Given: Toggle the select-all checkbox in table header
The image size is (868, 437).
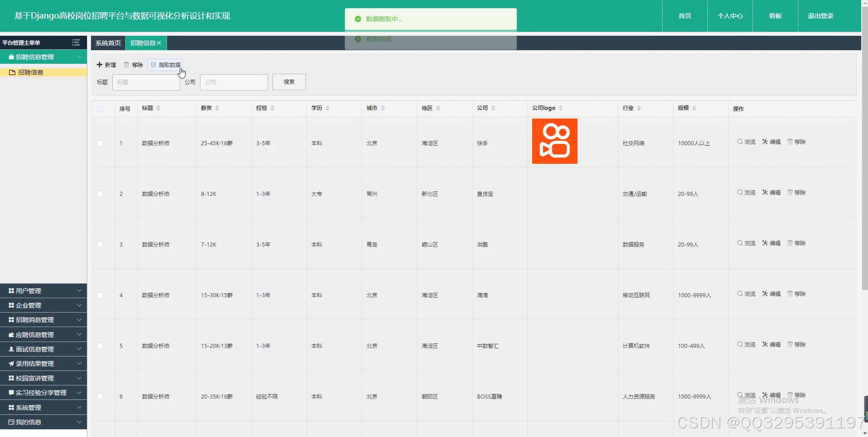Looking at the screenshot, I should (x=100, y=109).
